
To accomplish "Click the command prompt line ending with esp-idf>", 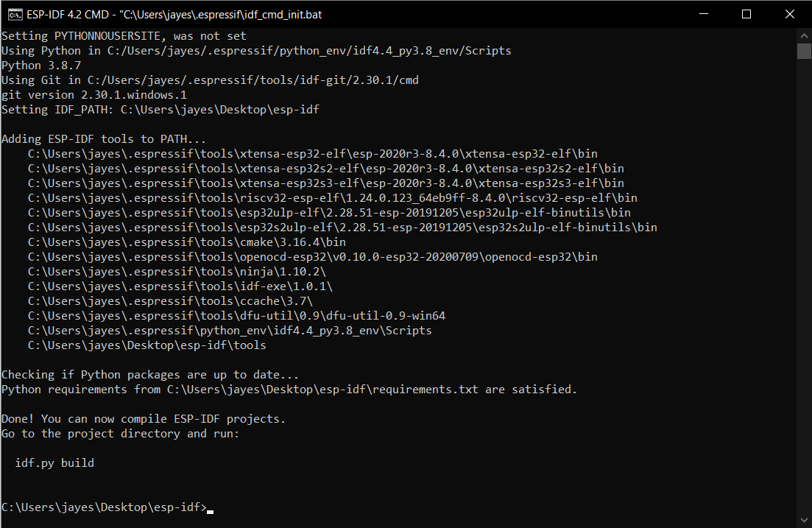I will coord(104,507).
